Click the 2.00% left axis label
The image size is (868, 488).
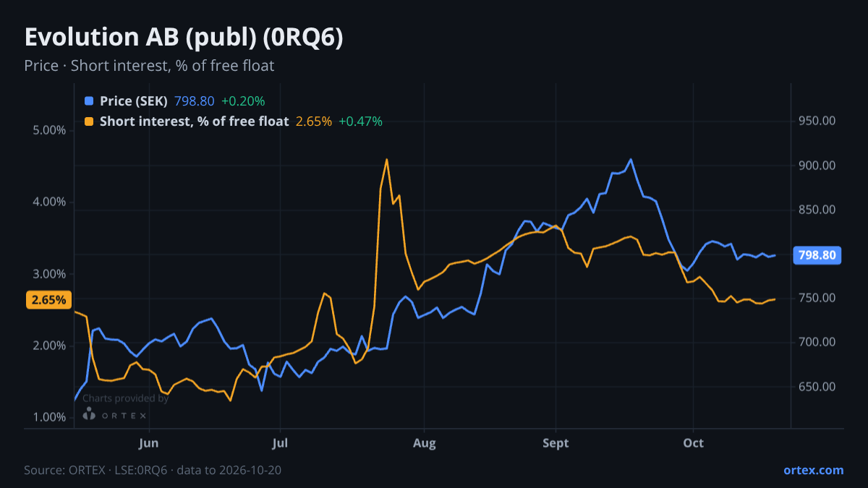50,346
